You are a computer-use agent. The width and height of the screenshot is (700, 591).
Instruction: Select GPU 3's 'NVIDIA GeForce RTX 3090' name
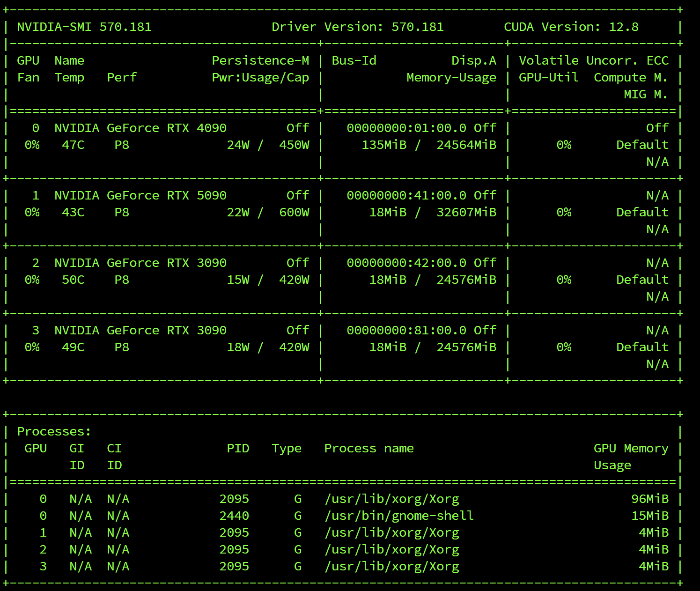click(x=140, y=330)
